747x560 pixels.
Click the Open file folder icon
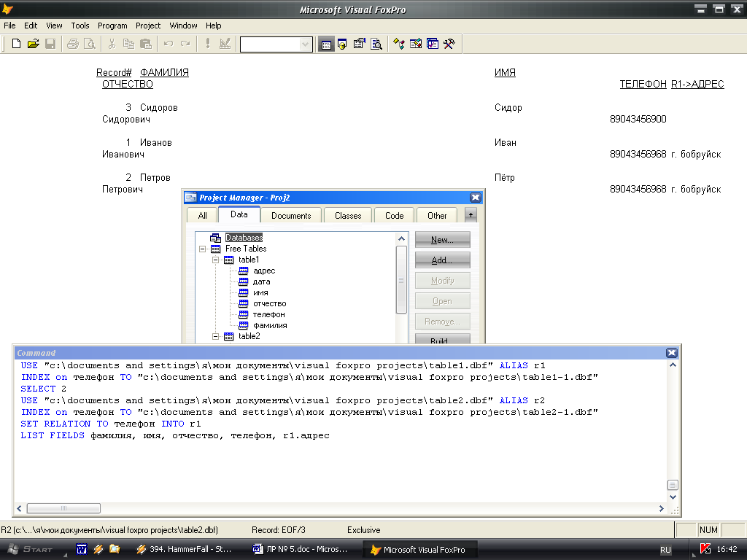coord(33,44)
